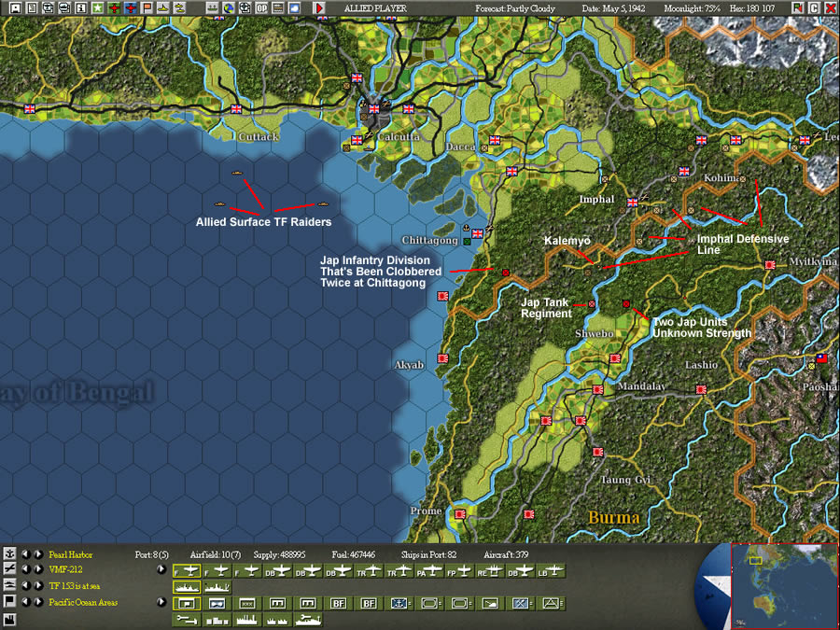
Task: Select the Dacca British base flag
Action: click(x=495, y=140)
